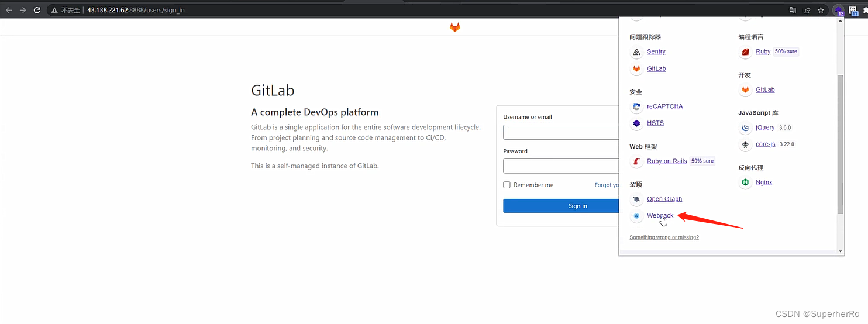Click the GitLab fox logo in header

pyautogui.click(x=454, y=27)
